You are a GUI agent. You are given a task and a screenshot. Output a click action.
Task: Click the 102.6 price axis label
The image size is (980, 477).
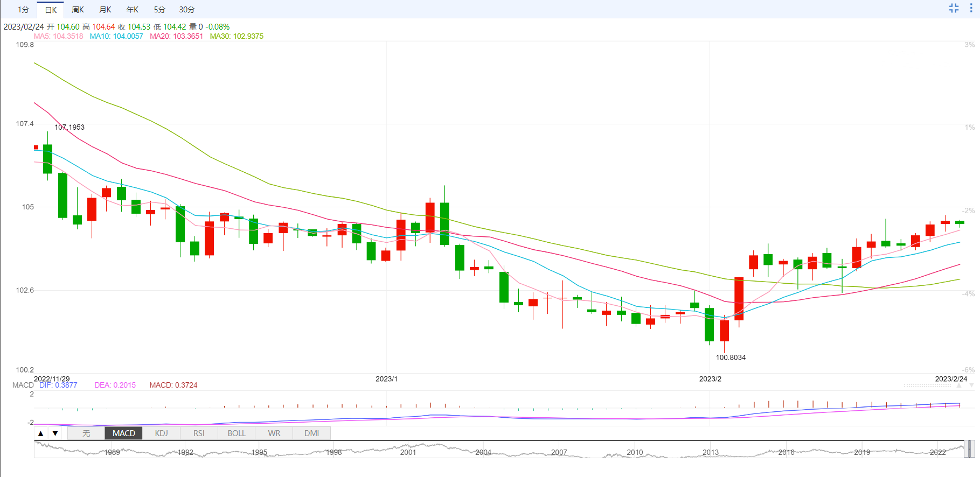coord(25,290)
